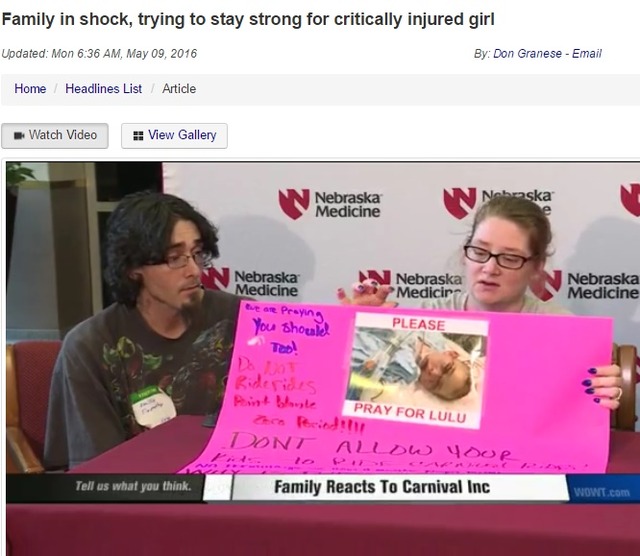The height and width of the screenshot is (556, 640).
Task: Click the name tag sticker on the man's shirt
Action: 153,409
